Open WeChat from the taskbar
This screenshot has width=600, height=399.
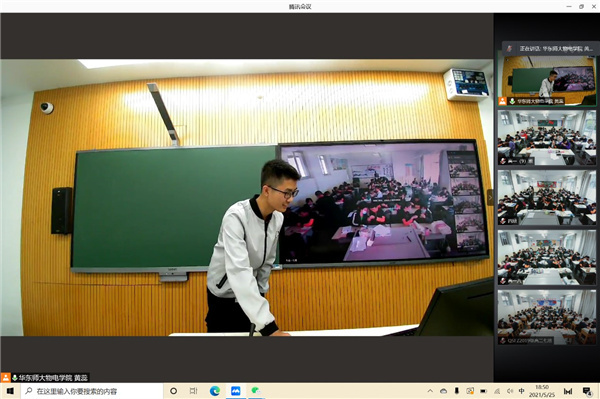click(256, 391)
